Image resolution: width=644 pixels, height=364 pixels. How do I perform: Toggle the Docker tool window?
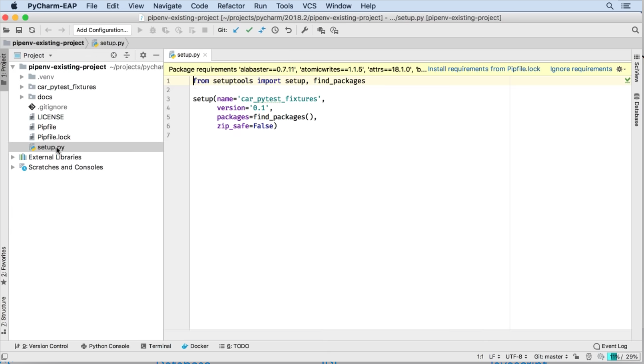[x=195, y=346]
